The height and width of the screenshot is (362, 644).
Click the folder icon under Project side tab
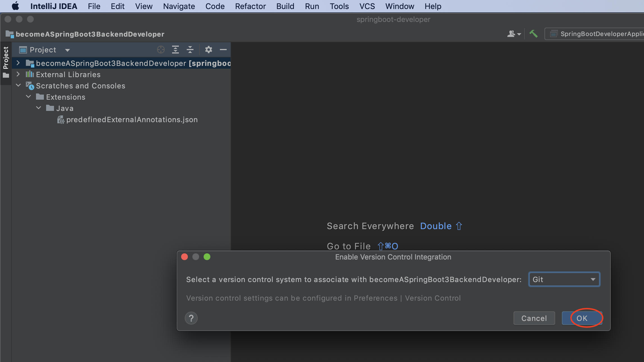point(6,75)
